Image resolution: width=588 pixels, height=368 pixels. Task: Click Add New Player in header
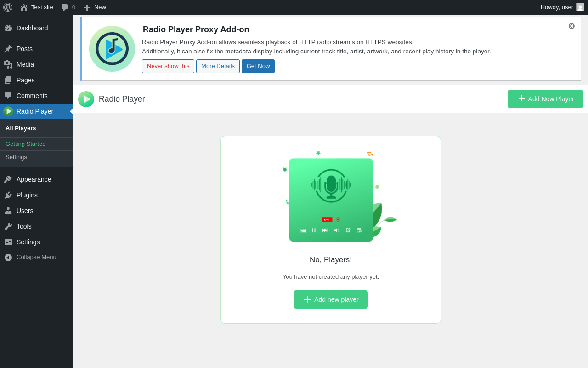(x=545, y=99)
